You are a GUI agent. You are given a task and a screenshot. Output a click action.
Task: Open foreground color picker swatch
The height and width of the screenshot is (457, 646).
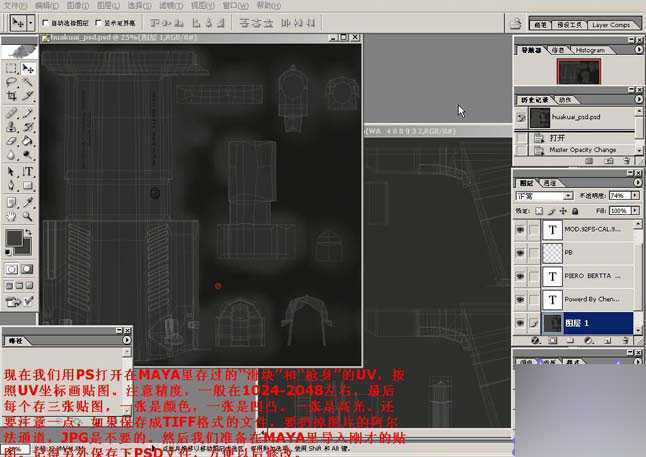14,238
